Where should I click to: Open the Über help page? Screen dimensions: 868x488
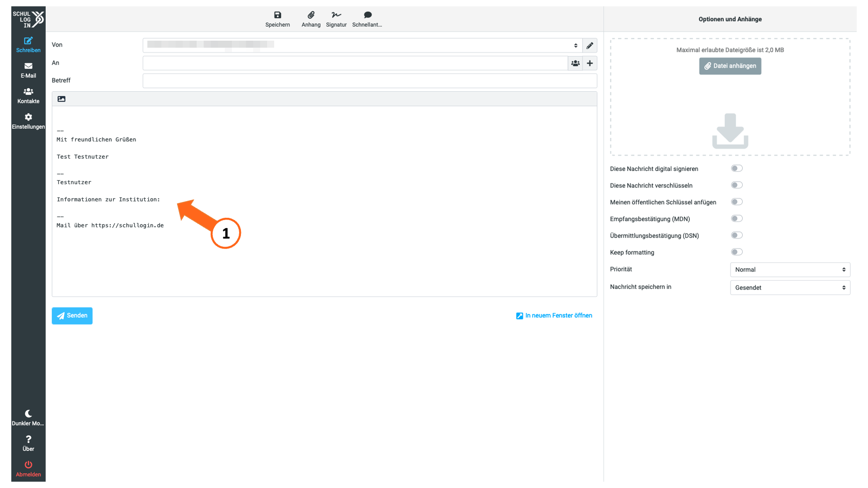coord(28,443)
